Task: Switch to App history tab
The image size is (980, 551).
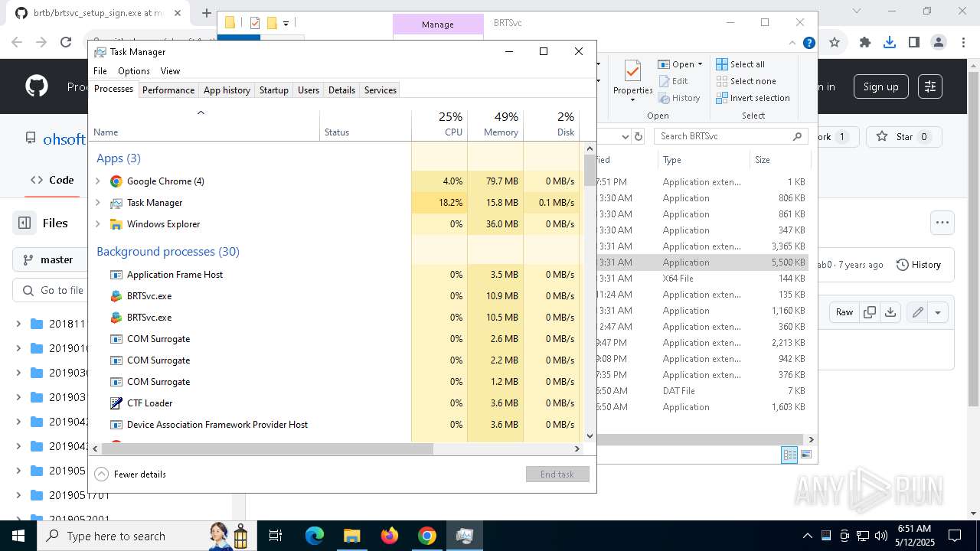Action: (227, 90)
